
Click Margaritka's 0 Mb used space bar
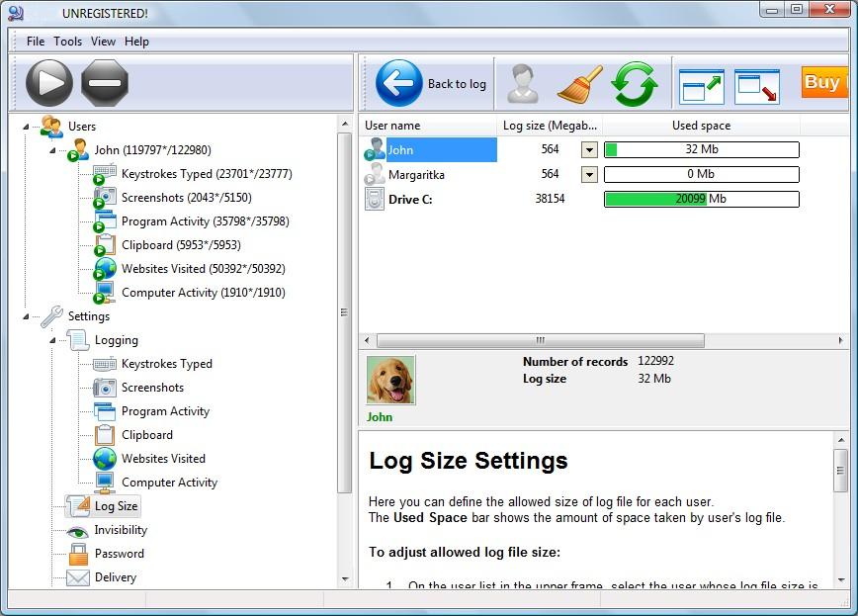[702, 175]
